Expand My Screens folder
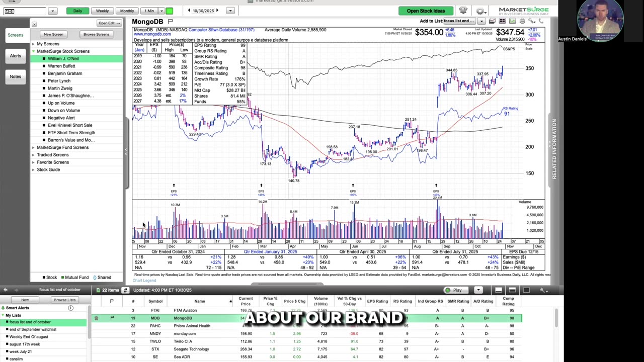This screenshot has width=644, height=362. pos(33,44)
